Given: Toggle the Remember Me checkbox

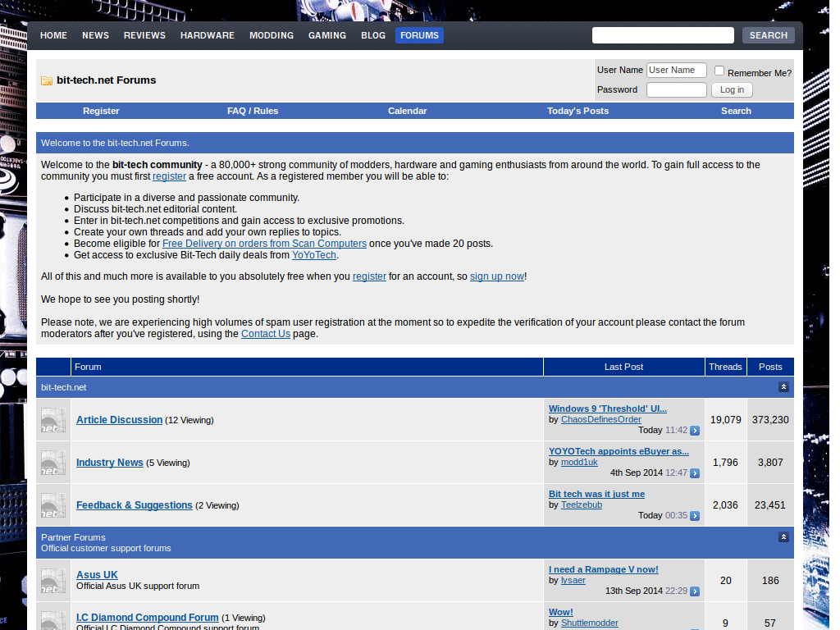Looking at the screenshot, I should (719, 71).
